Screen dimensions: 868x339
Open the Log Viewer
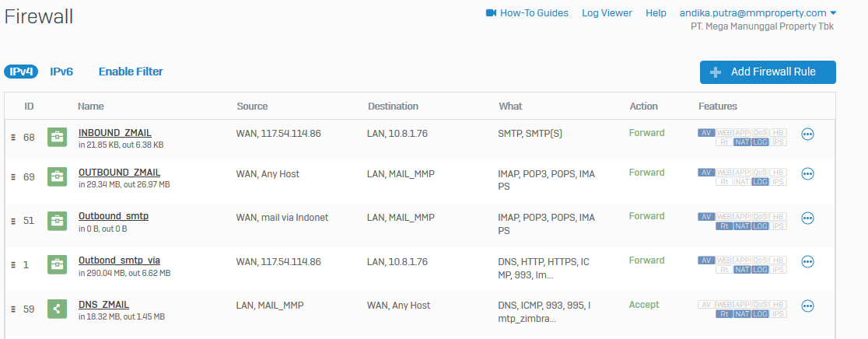(x=607, y=13)
